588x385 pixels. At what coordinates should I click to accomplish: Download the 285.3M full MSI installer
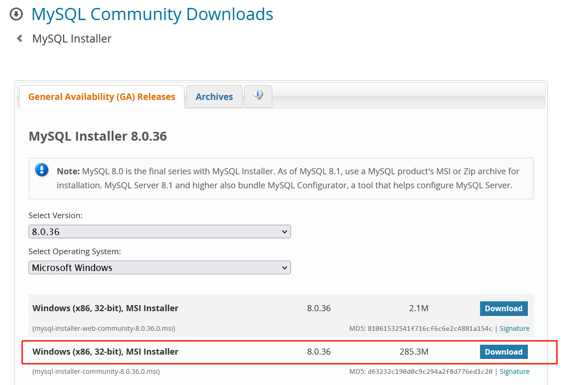[504, 352]
